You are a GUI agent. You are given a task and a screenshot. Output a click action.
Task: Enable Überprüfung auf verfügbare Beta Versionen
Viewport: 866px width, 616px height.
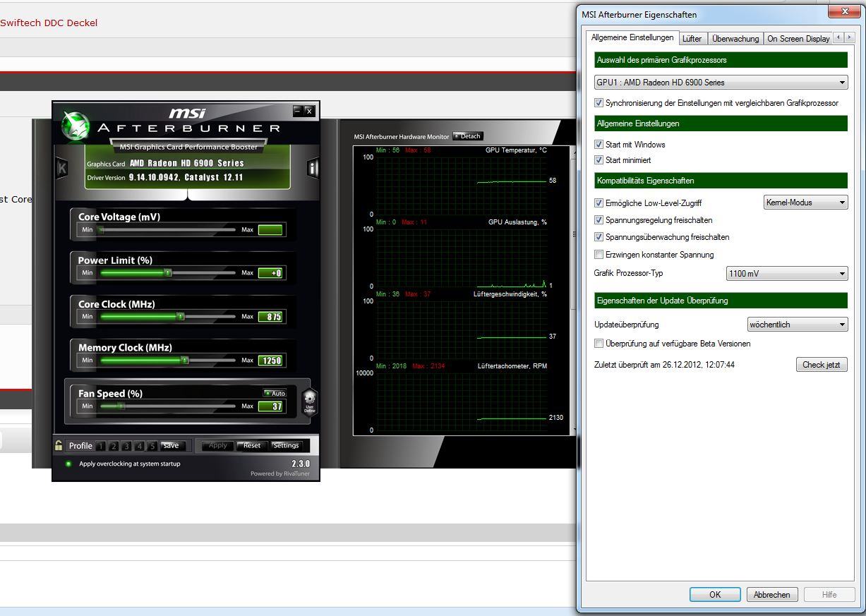point(599,344)
